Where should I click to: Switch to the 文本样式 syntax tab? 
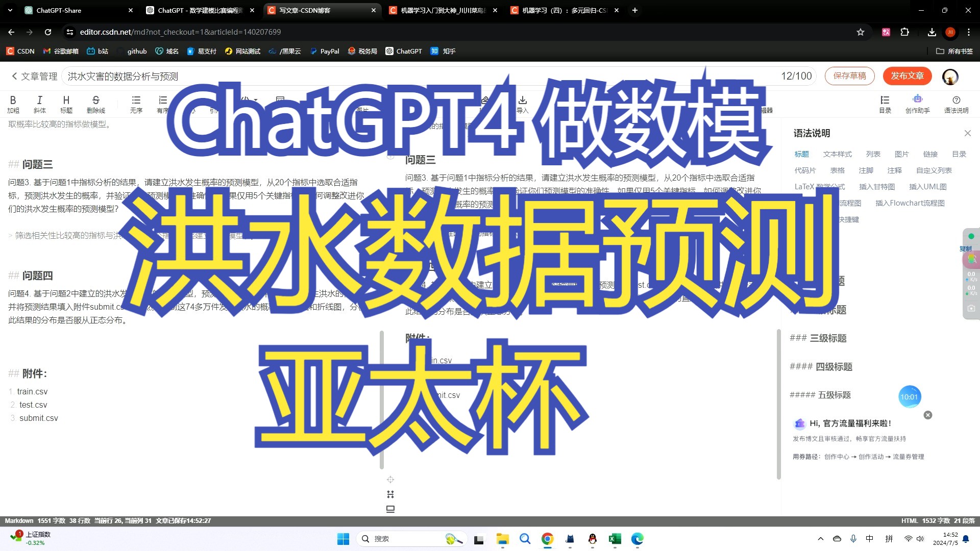837,154
